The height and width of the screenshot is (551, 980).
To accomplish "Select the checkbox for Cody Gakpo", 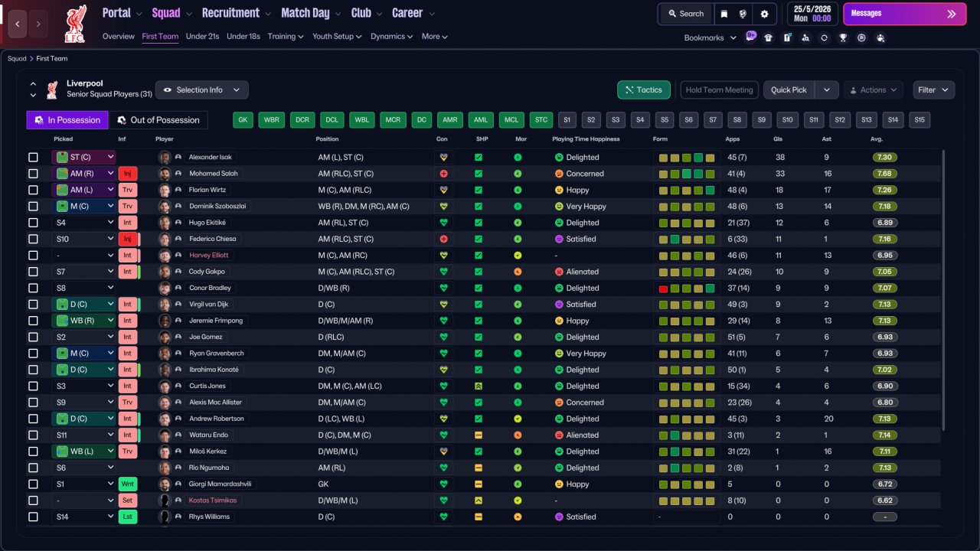I will (33, 272).
